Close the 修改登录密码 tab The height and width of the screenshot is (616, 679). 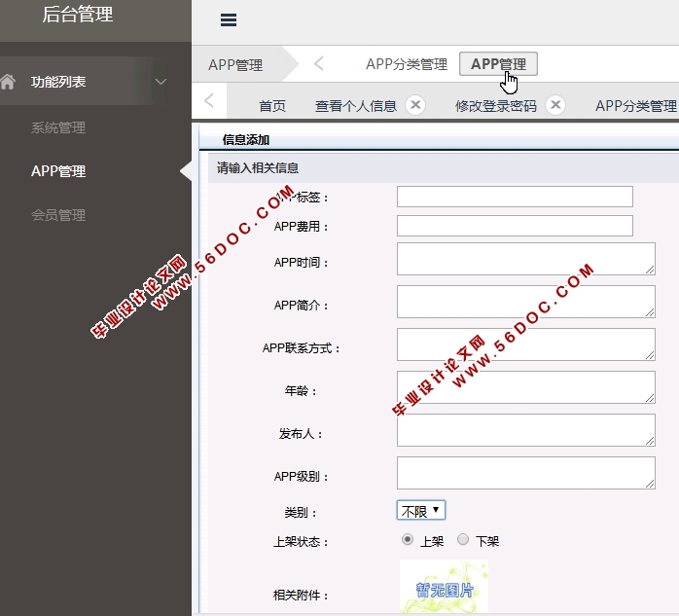click(x=555, y=105)
